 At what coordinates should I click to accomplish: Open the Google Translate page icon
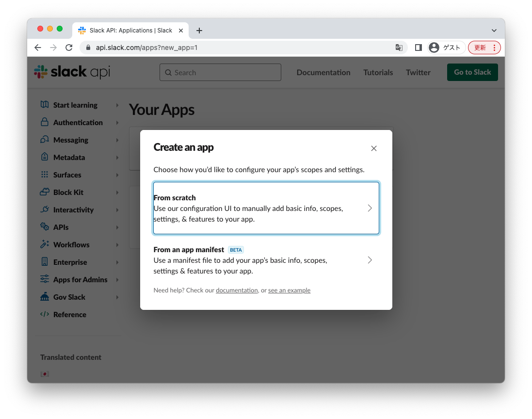point(399,48)
